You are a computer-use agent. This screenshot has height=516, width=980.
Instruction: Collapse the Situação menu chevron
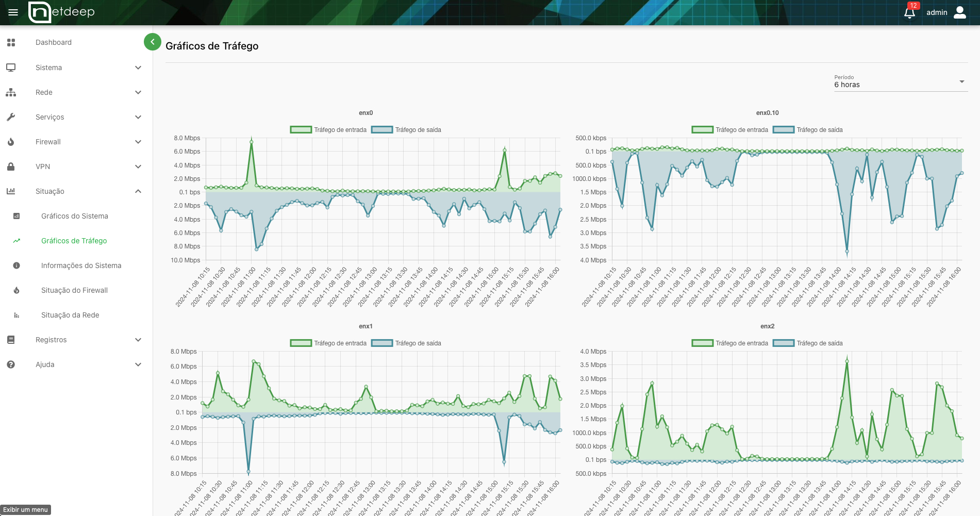138,191
